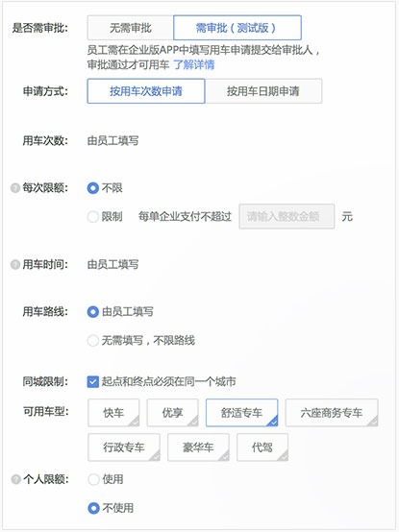Enable the 豪华车 car type

198,447
